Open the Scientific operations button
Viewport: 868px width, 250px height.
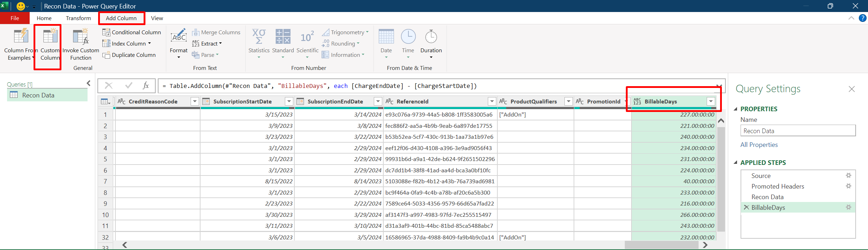[x=307, y=43]
